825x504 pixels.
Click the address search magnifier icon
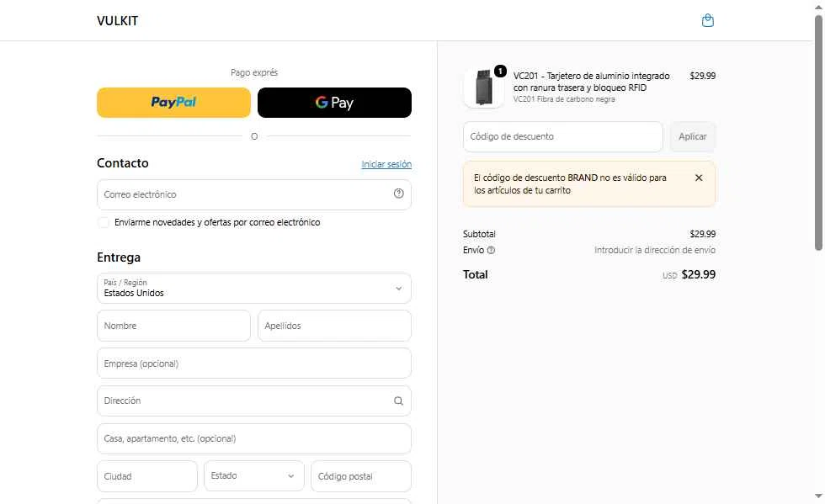tap(398, 401)
